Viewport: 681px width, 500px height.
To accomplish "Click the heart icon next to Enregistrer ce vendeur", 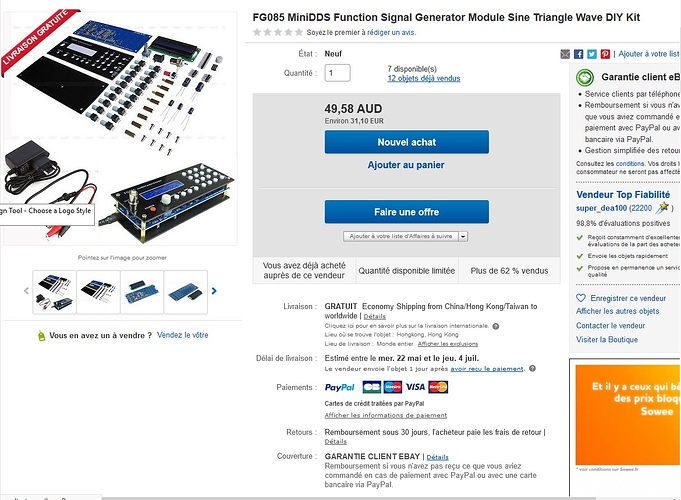I will tap(581, 298).
